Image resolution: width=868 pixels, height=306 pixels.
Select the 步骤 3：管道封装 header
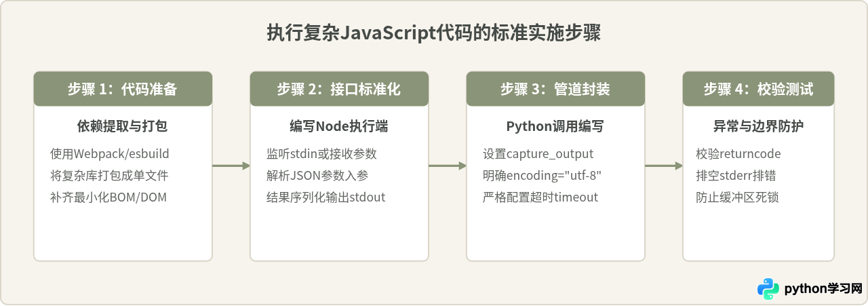[x=555, y=89]
